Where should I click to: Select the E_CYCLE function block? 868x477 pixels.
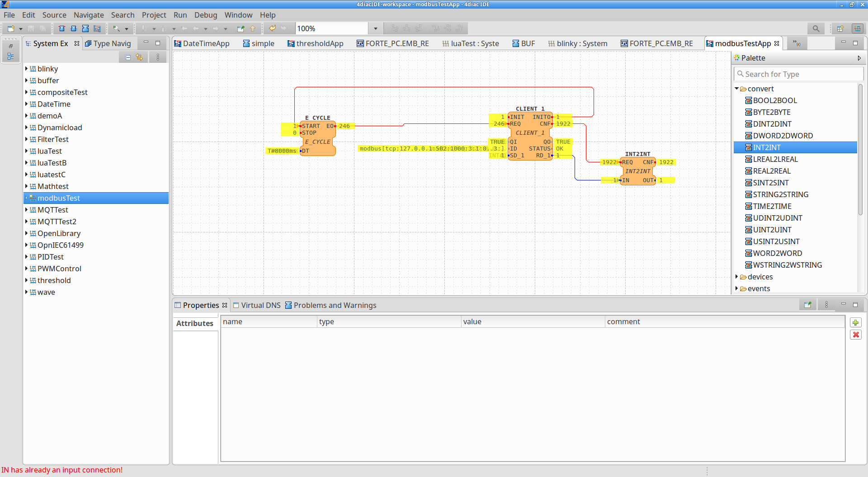pyautogui.click(x=317, y=138)
